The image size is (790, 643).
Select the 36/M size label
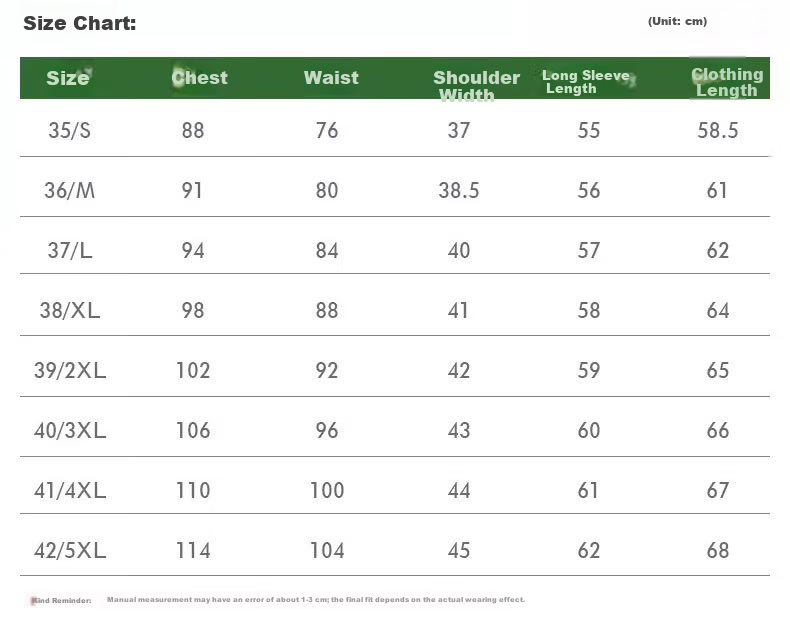click(70, 190)
